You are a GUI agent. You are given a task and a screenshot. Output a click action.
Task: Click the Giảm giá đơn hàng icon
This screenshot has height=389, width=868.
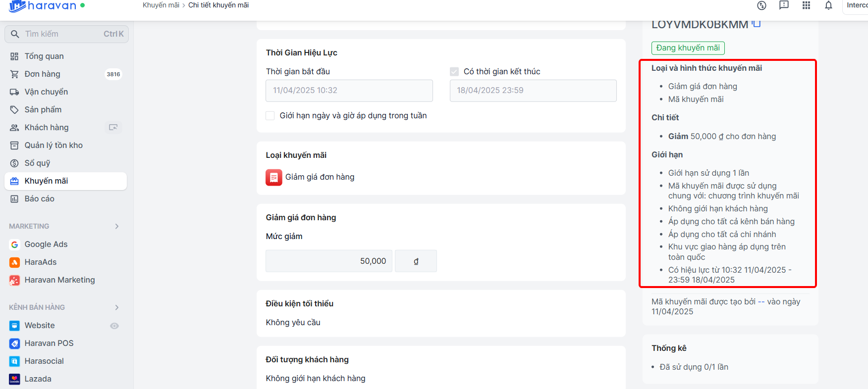coord(273,177)
